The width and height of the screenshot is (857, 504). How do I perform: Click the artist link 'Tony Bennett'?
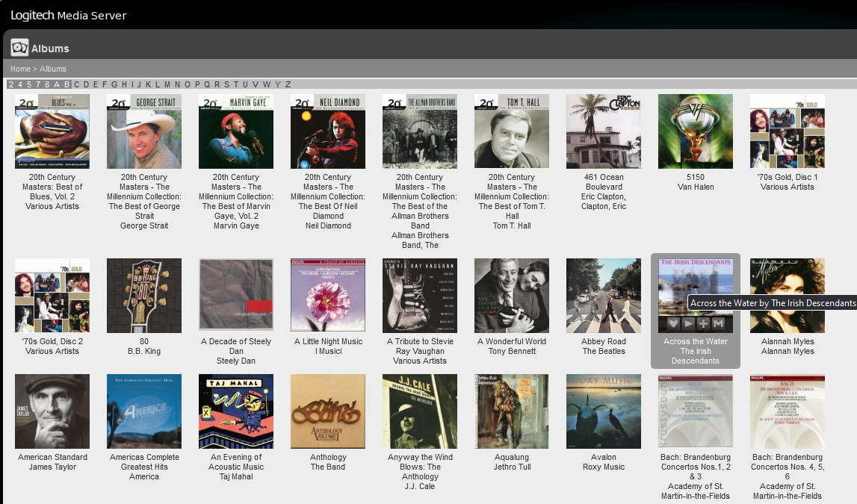512,351
